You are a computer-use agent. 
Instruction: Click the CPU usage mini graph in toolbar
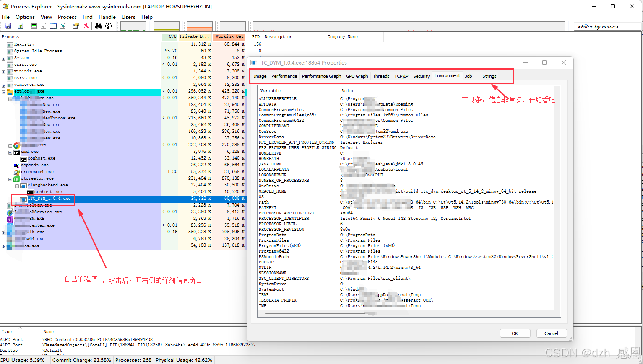[133, 26]
